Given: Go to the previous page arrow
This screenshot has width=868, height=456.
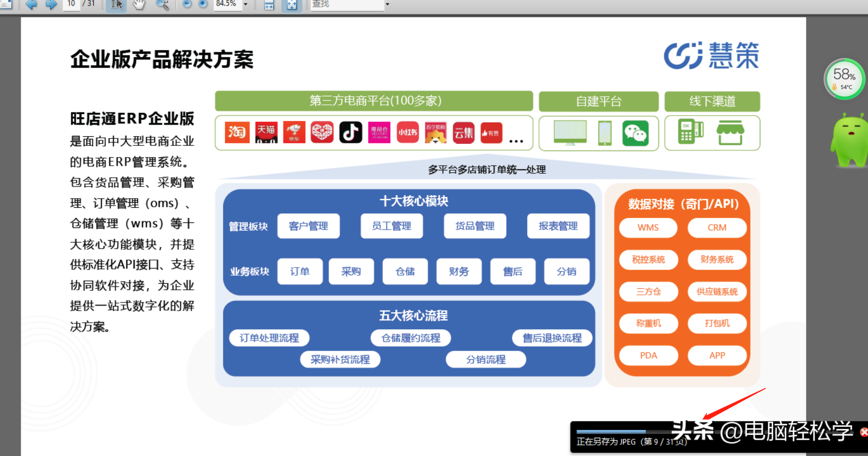Looking at the screenshot, I should click(31, 5).
